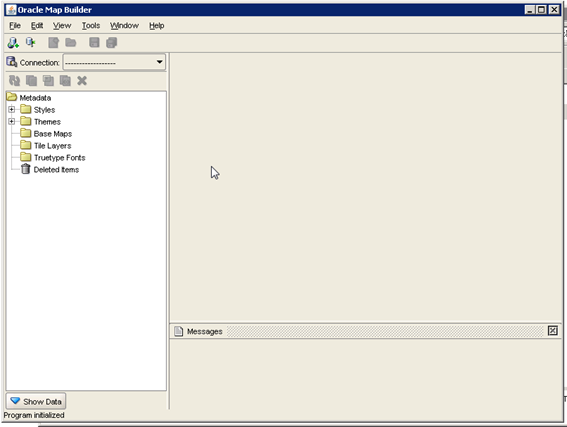The width and height of the screenshot is (567, 427).
Task: Close the Oracle Map Builder window
Action: click(x=554, y=10)
